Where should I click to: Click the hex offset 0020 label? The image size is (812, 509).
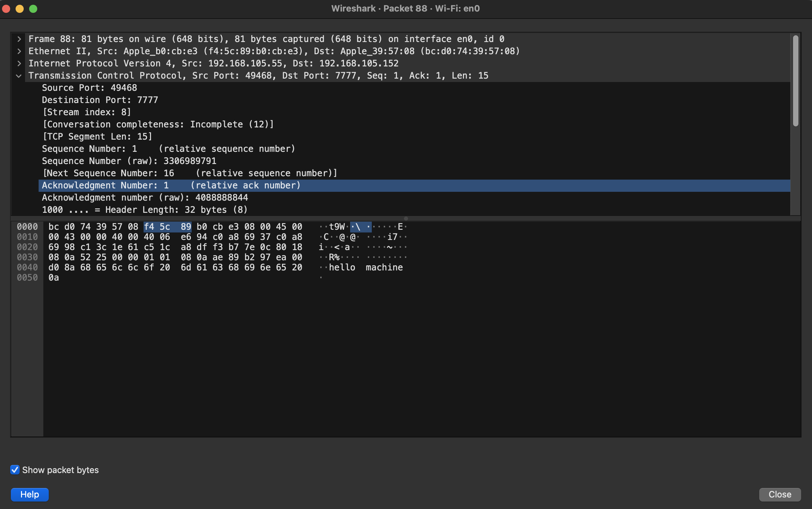tap(27, 247)
